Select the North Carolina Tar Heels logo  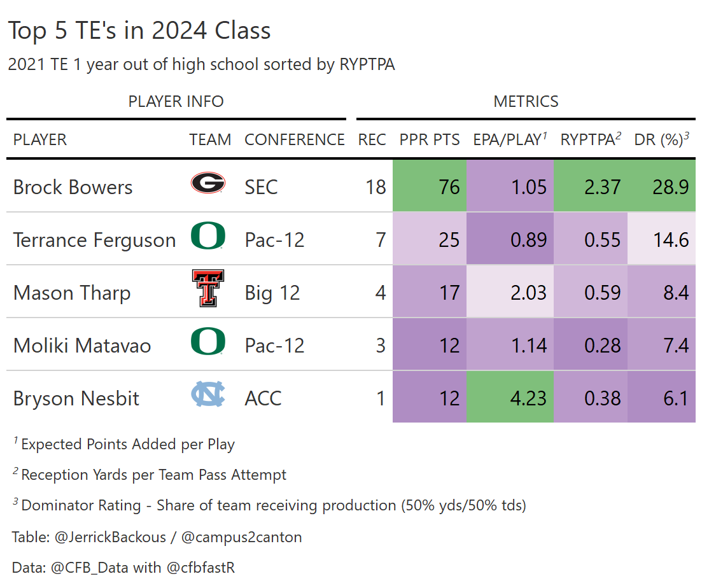[208, 395]
